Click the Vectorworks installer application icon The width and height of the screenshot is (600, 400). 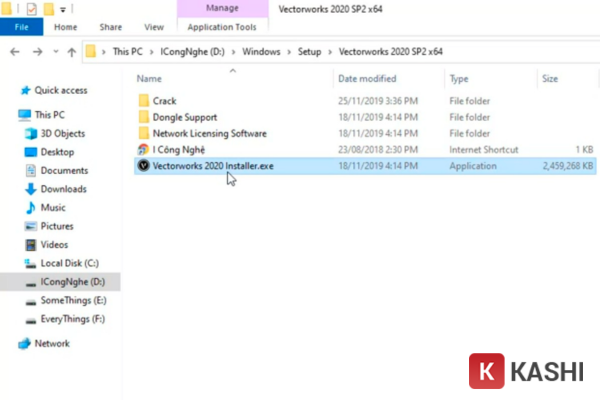[x=143, y=166]
